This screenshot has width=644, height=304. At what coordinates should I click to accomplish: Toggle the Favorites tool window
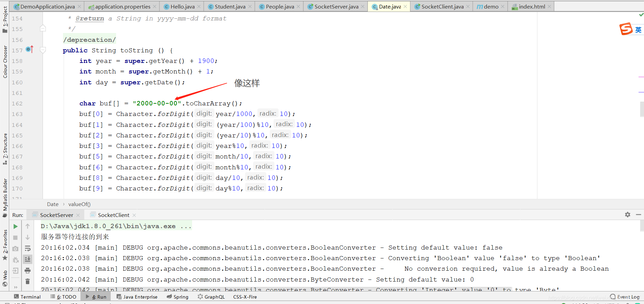tap(5, 245)
